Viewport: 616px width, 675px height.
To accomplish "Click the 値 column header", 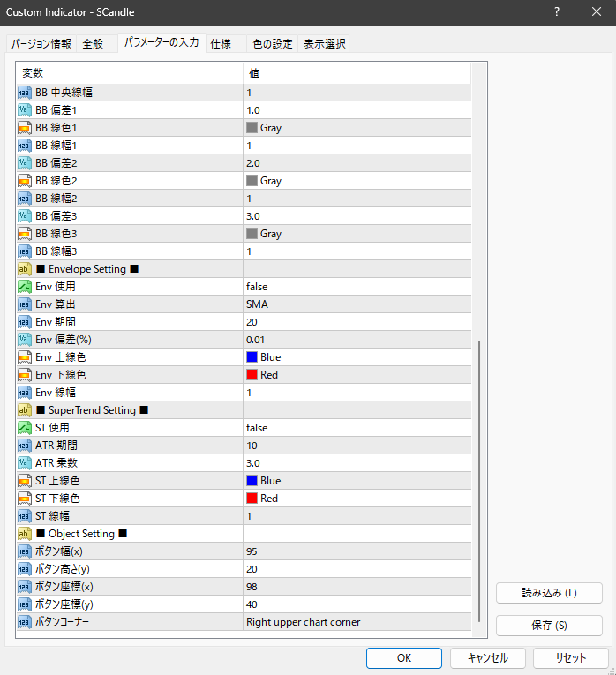I will click(x=357, y=73).
